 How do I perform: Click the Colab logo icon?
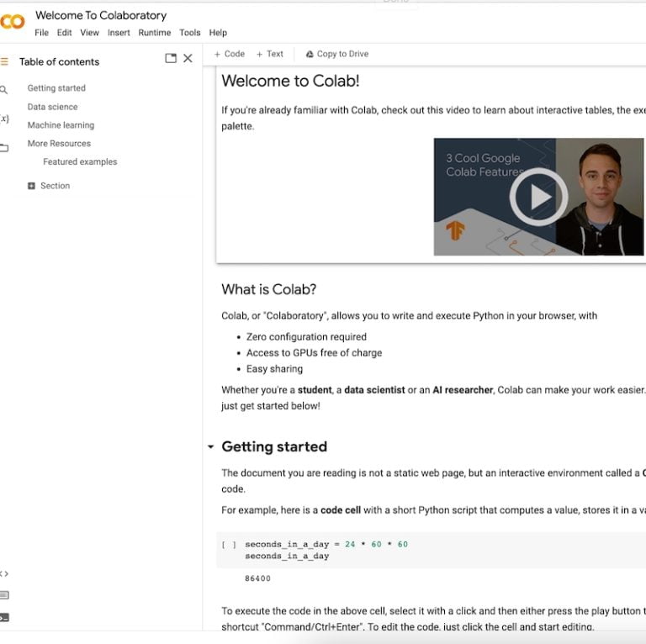[12, 22]
